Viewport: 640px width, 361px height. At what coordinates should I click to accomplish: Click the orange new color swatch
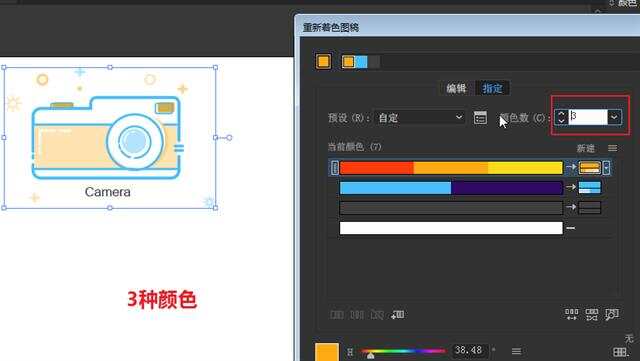[x=590, y=167]
